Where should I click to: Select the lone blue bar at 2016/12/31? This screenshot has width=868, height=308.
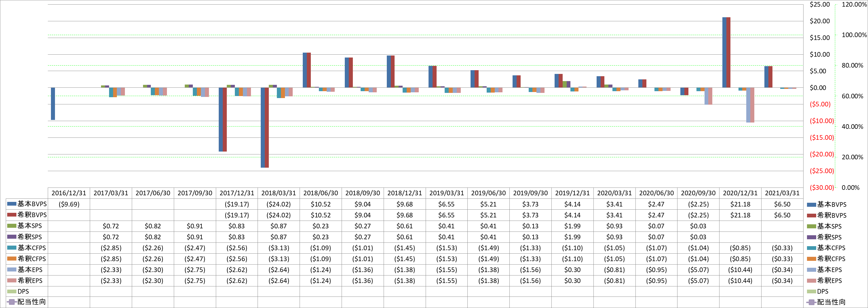[53, 104]
